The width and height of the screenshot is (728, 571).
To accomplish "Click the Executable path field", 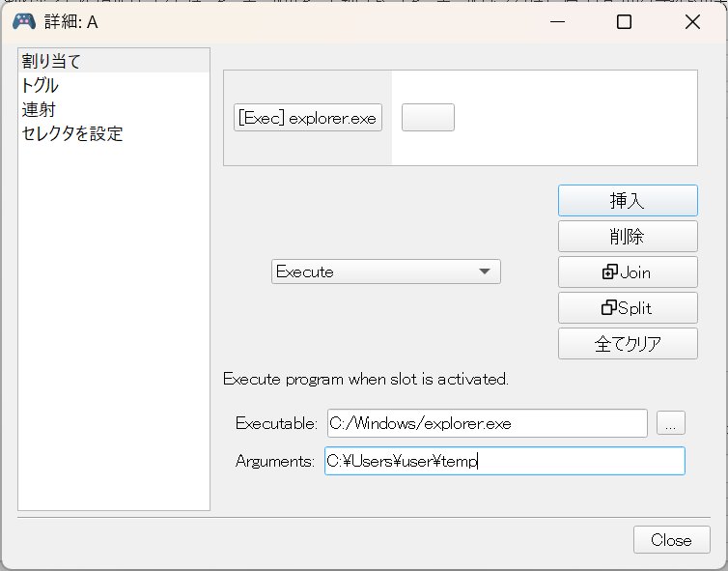I will pos(487,423).
